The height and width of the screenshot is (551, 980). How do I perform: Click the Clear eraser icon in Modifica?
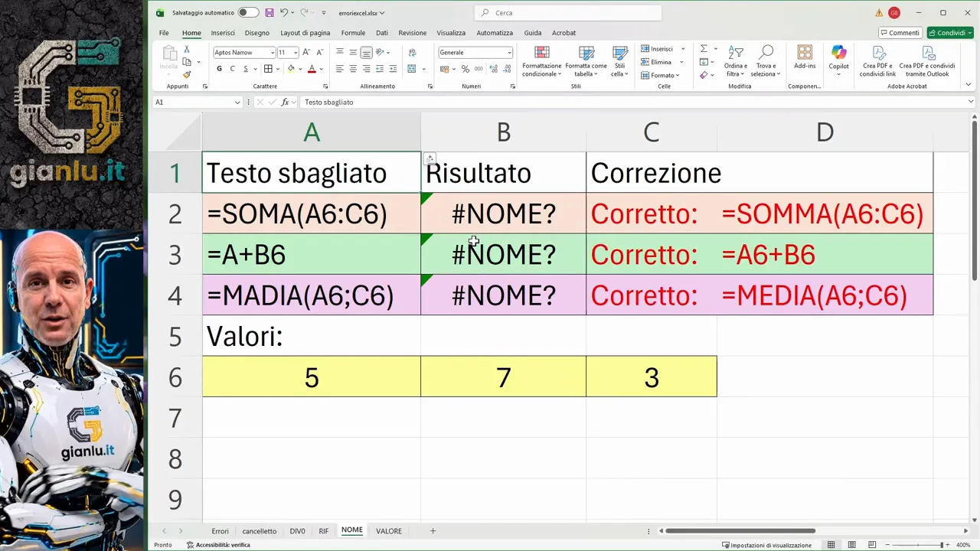[704, 75]
